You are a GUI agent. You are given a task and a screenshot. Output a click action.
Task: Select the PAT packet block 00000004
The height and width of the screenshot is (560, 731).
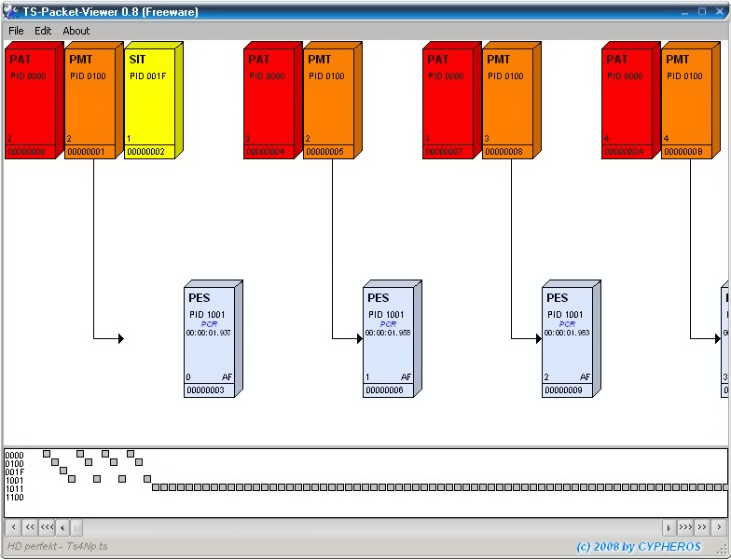point(272,101)
